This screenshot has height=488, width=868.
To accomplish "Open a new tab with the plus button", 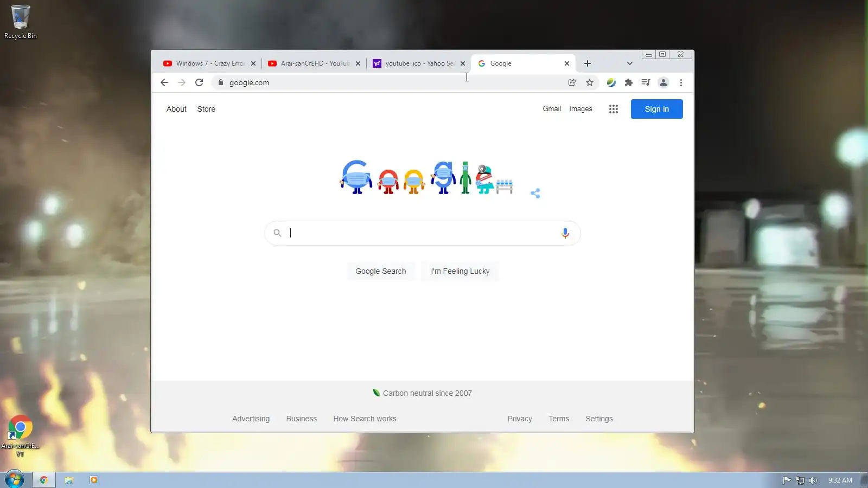I will (588, 63).
